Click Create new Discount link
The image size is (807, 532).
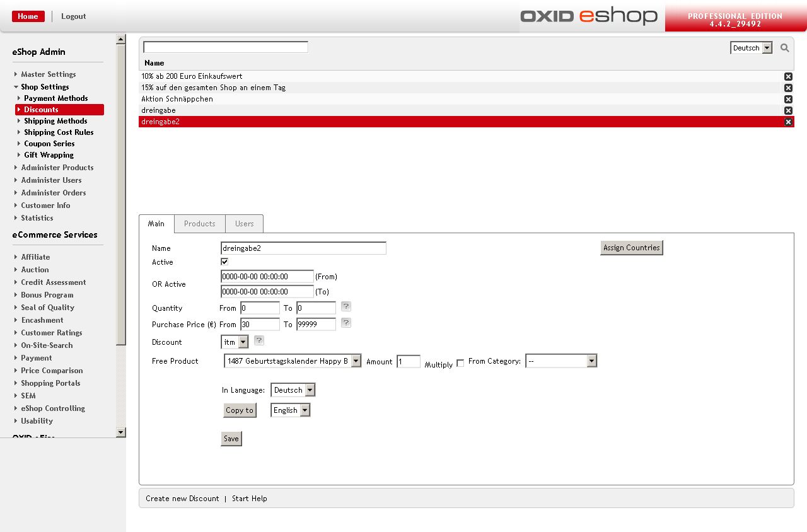point(182,499)
